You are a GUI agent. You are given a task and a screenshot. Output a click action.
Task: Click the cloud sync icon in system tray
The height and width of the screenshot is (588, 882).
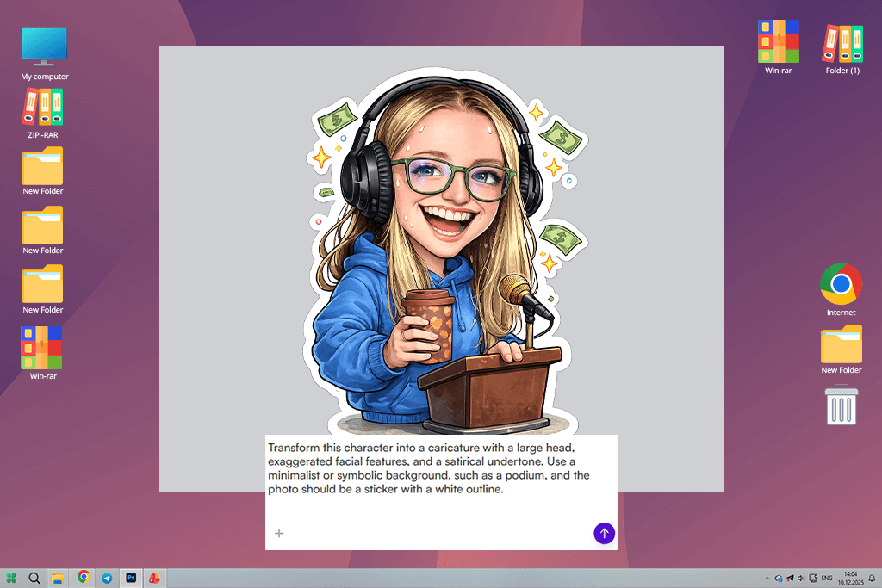coord(779,578)
